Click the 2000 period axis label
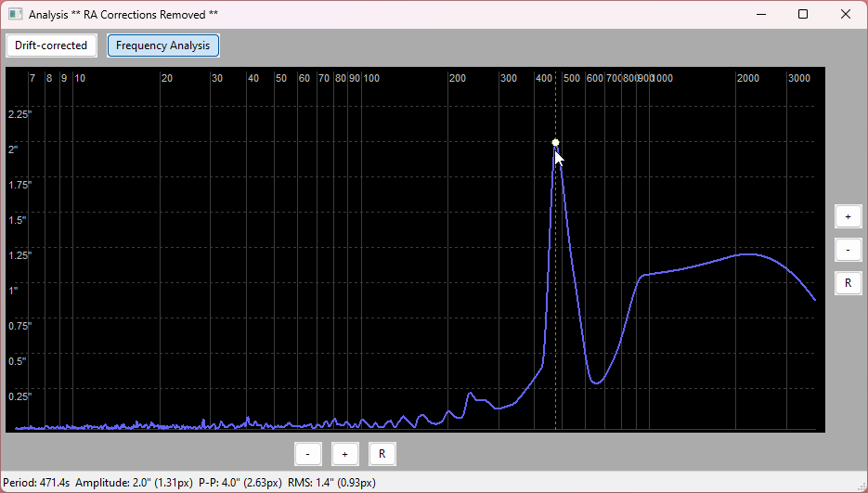Viewport: 868px width, 493px height. click(748, 78)
